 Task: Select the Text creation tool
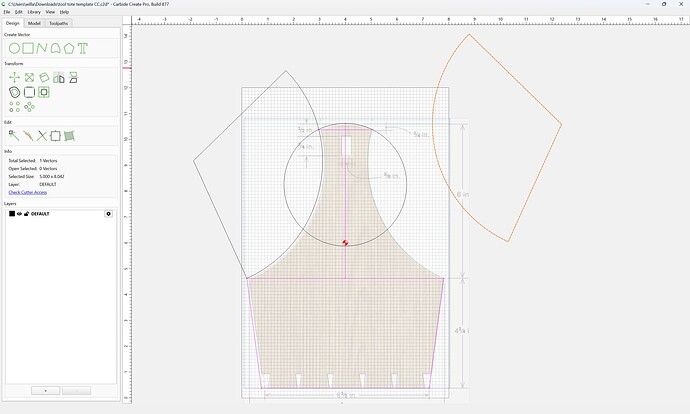tap(83, 48)
